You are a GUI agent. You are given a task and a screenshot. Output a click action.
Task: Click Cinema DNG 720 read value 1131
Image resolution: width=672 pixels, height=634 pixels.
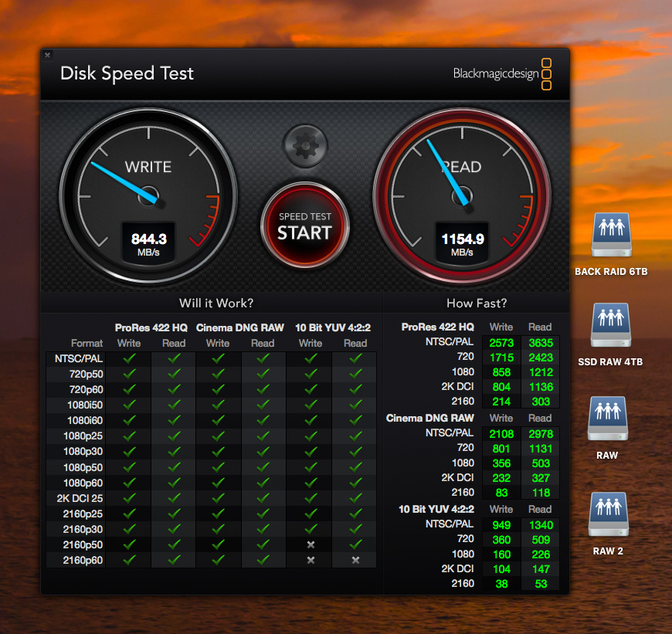(x=541, y=449)
